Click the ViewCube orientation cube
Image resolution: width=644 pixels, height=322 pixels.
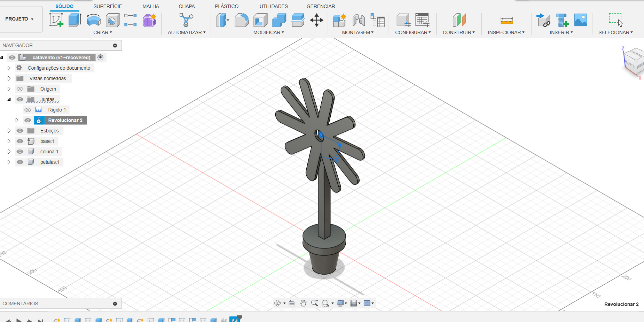coord(634,62)
